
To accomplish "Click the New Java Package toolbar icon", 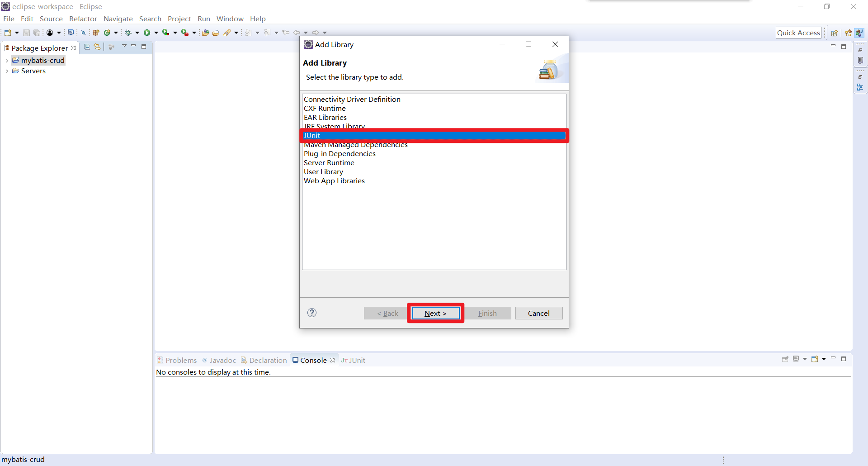I will (96, 33).
